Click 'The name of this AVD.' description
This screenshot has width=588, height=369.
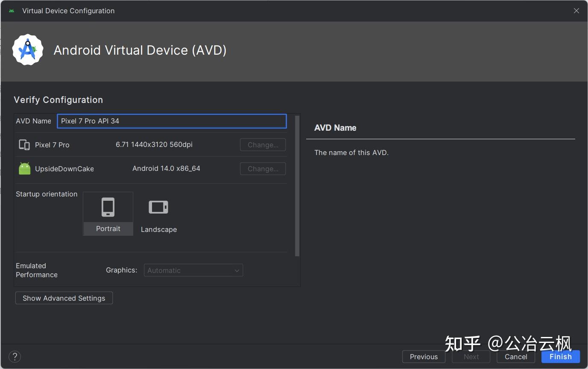click(x=351, y=152)
